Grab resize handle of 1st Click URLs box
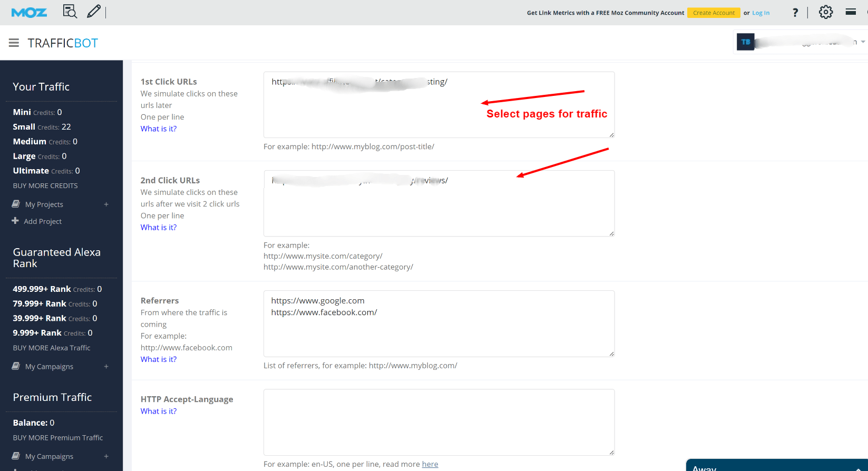This screenshot has height=471, width=868. click(611, 135)
